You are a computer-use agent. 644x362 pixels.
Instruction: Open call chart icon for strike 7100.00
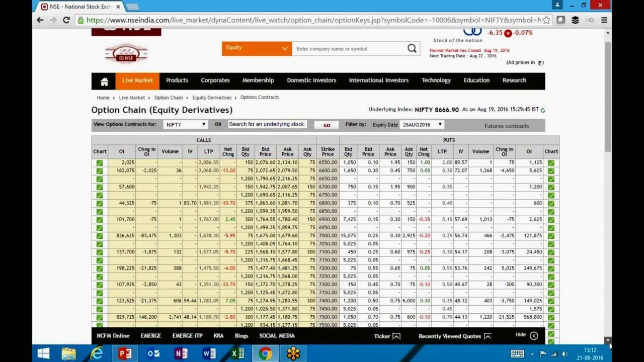click(100, 252)
